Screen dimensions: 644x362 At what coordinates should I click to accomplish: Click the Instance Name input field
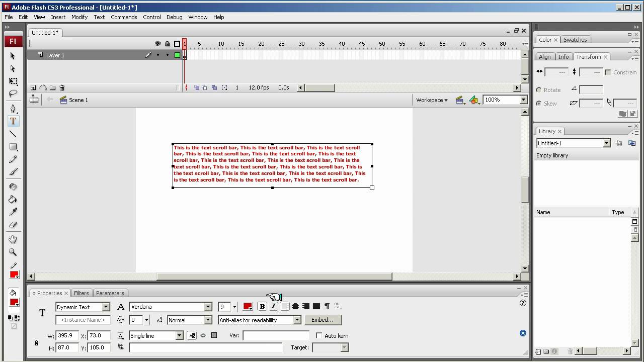point(83,320)
